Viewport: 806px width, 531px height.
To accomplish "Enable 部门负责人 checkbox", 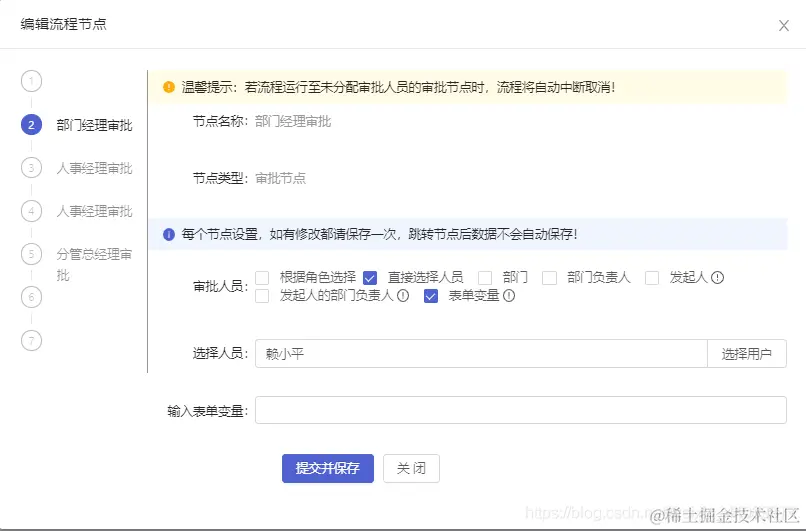I will (549, 278).
